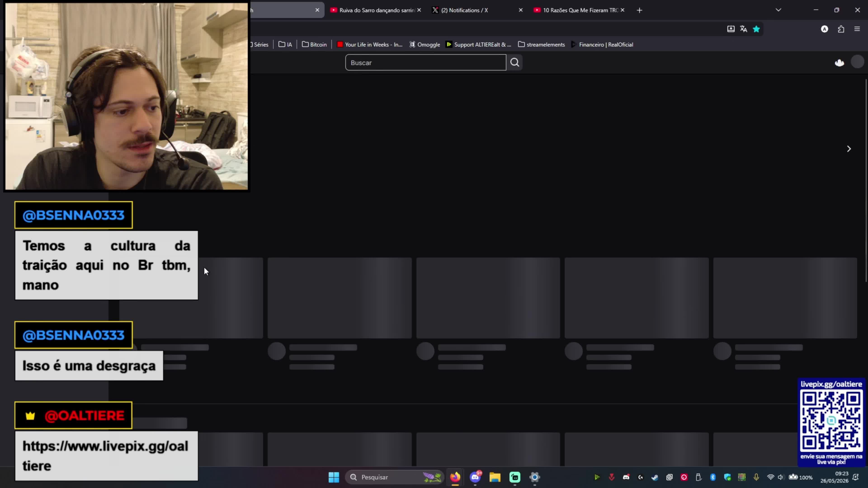Close the Notifications / X tab
Viewport: 868px width, 488px height.
click(x=521, y=10)
